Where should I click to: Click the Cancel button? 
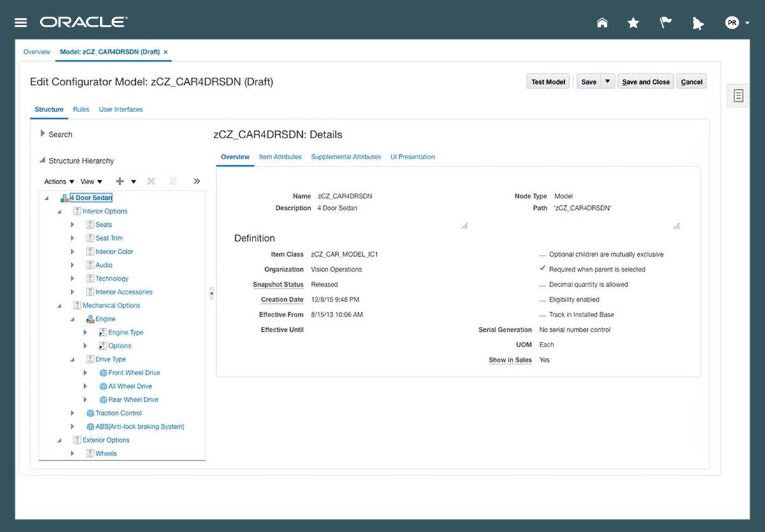tap(692, 82)
